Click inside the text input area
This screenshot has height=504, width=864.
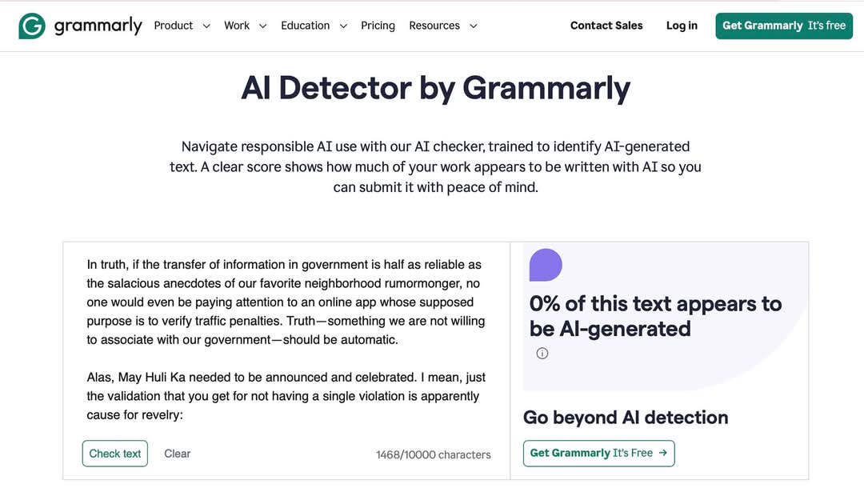(x=286, y=336)
